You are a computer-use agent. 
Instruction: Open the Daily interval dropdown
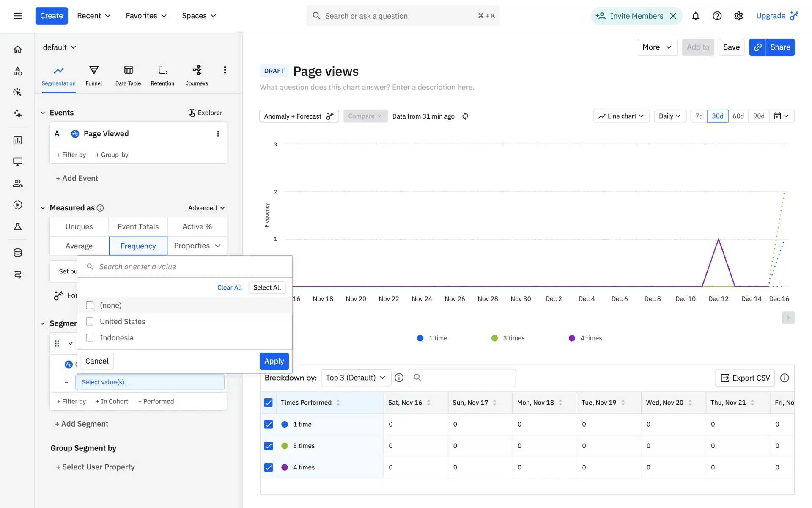point(669,116)
